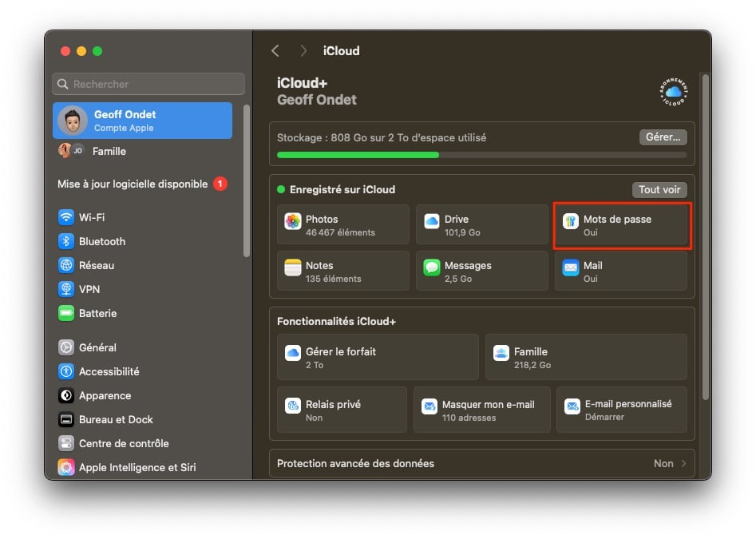Select Centre de contrôle icon
Screen dimensions: 756x539
(66, 443)
